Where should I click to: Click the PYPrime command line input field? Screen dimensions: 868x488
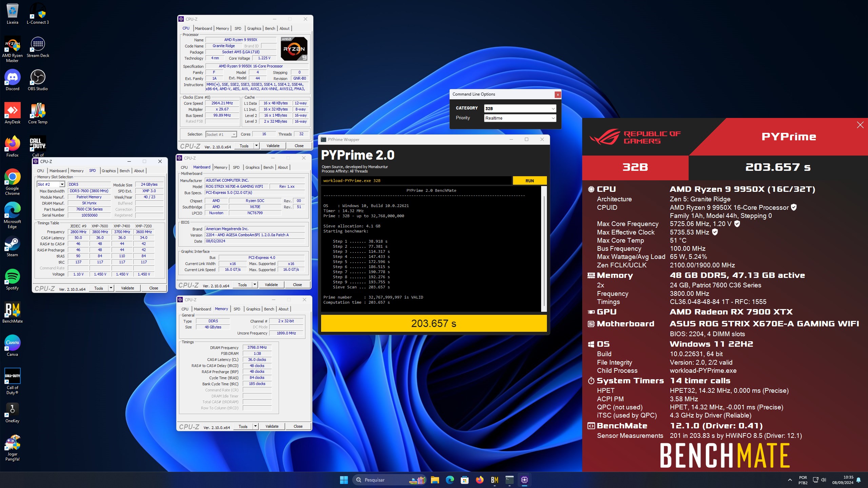pyautogui.click(x=416, y=181)
